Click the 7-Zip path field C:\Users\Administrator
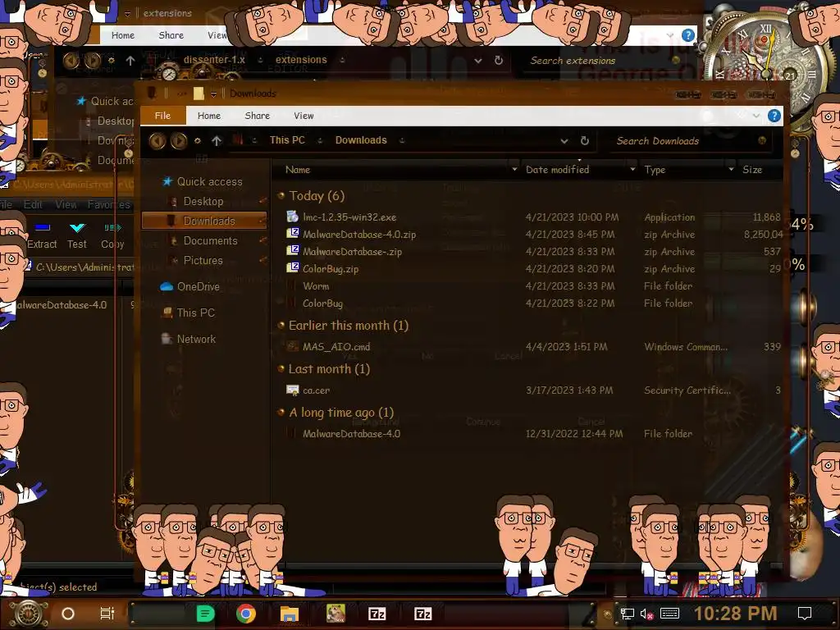The height and width of the screenshot is (630, 840). [x=80, y=267]
